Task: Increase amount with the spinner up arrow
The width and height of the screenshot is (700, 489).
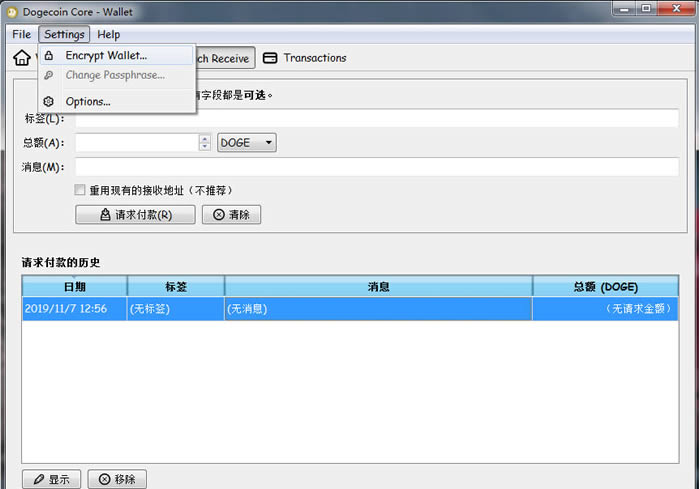Action: (x=205, y=139)
